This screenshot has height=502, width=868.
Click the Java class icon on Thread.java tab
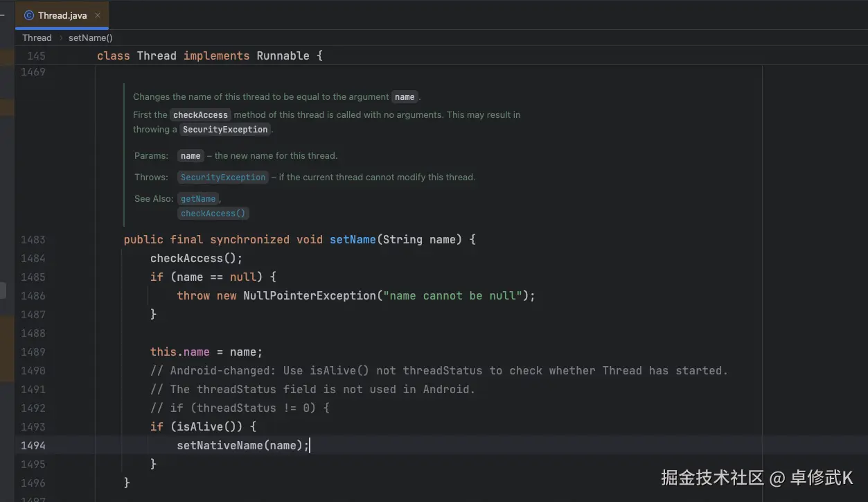(28, 15)
